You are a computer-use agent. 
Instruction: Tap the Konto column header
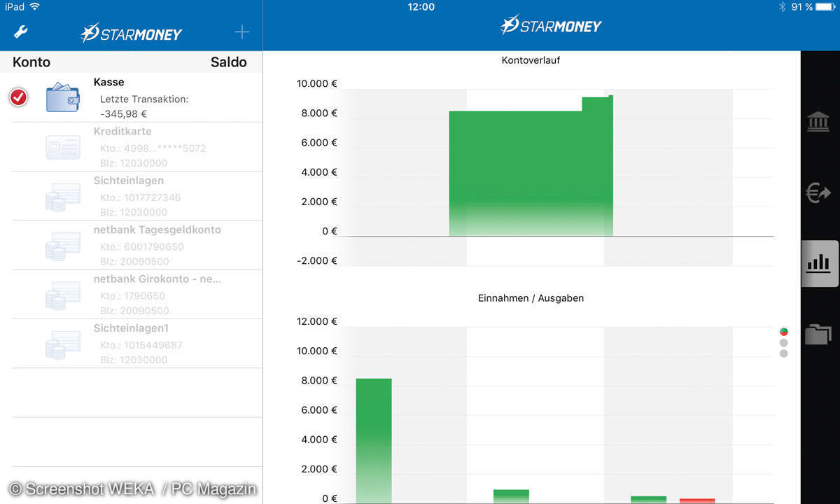31,62
